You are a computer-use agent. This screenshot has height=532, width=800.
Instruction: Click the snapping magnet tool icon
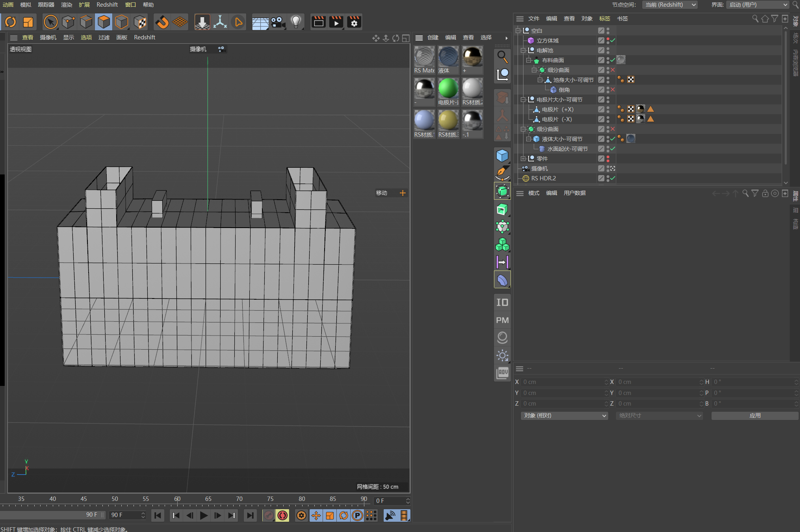(162, 22)
